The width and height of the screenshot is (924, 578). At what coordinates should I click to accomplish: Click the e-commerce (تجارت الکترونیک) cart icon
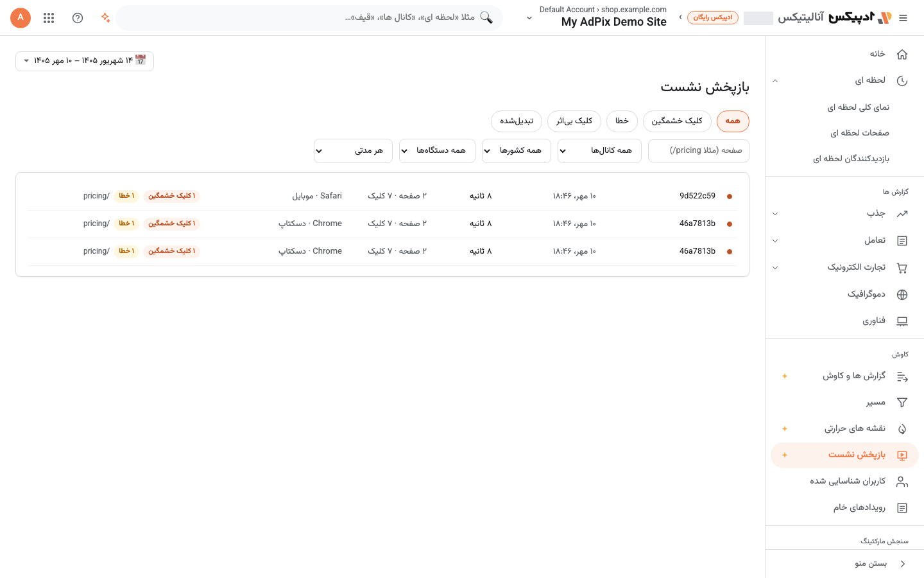[x=902, y=268]
